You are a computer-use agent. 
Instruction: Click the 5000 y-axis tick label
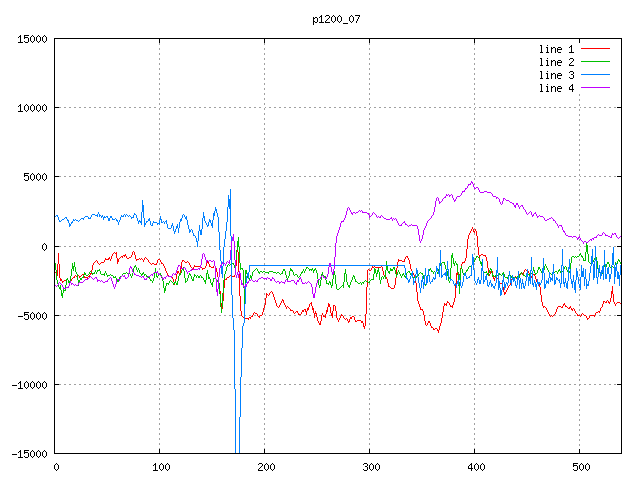[x=35, y=177]
